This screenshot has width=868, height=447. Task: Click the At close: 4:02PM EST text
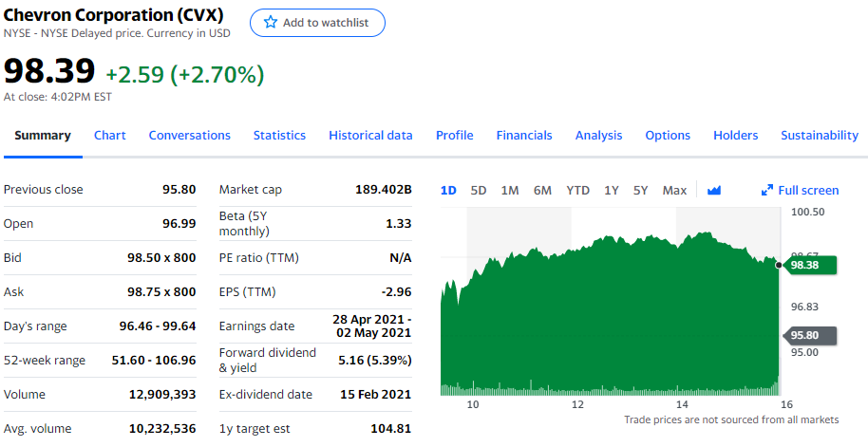(58, 97)
